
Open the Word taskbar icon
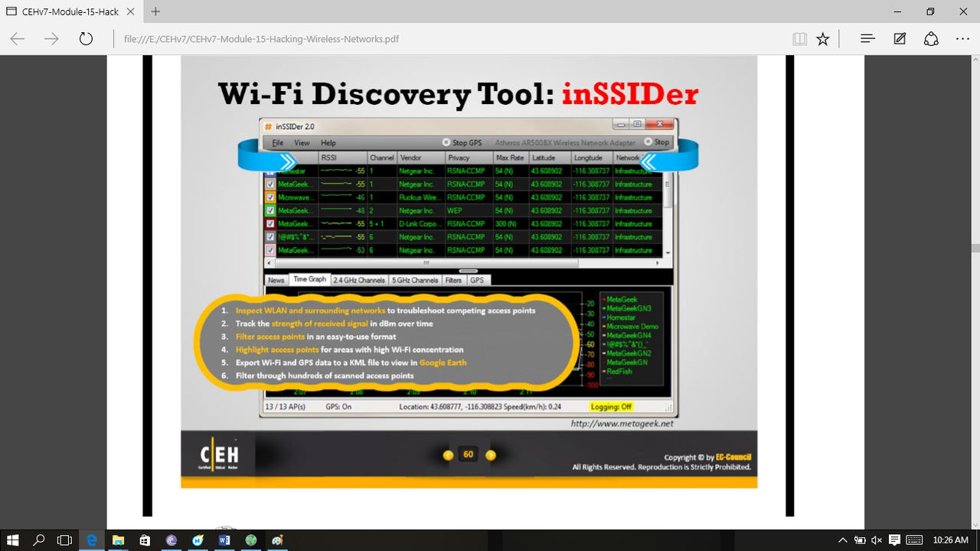[224, 540]
